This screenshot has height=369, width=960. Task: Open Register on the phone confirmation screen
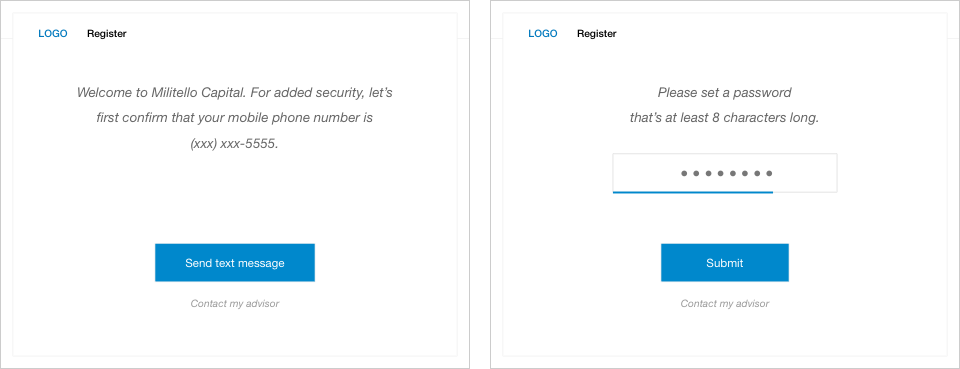click(107, 34)
